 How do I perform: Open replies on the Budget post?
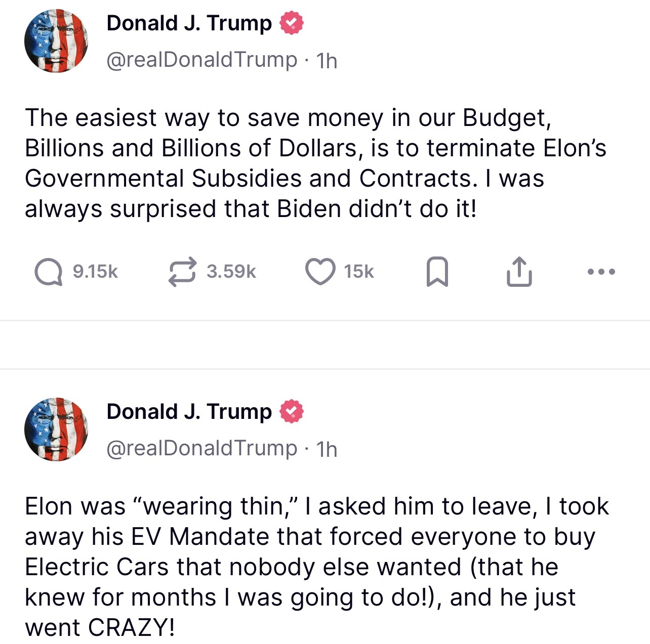pyautogui.click(x=49, y=272)
